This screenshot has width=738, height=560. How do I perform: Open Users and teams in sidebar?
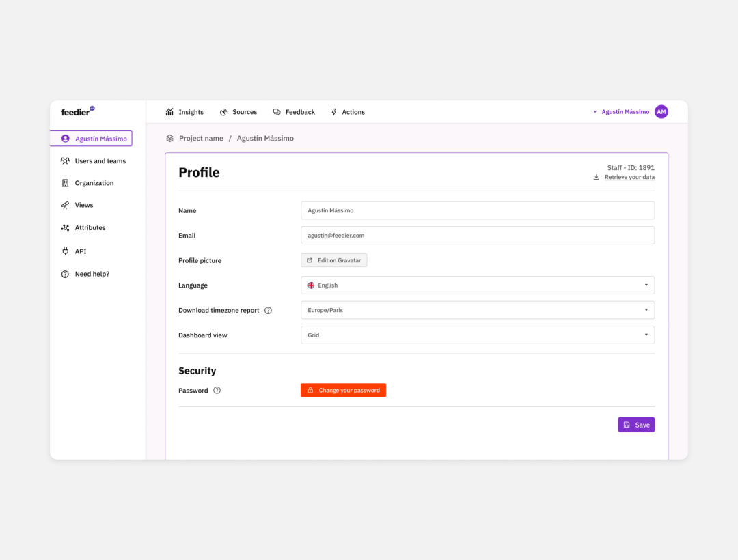100,161
